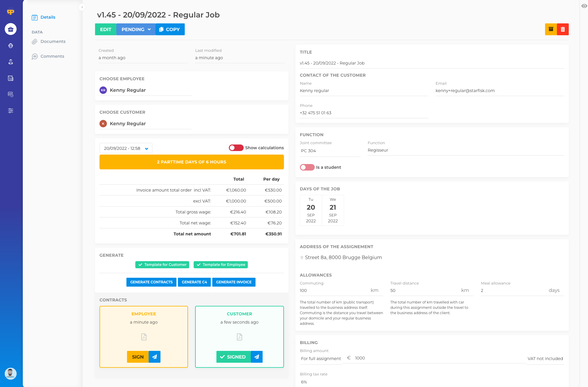Image resolution: width=588 pixels, height=387 pixels.
Task: Enable the Show calculations toggle
Action: pyautogui.click(x=236, y=148)
